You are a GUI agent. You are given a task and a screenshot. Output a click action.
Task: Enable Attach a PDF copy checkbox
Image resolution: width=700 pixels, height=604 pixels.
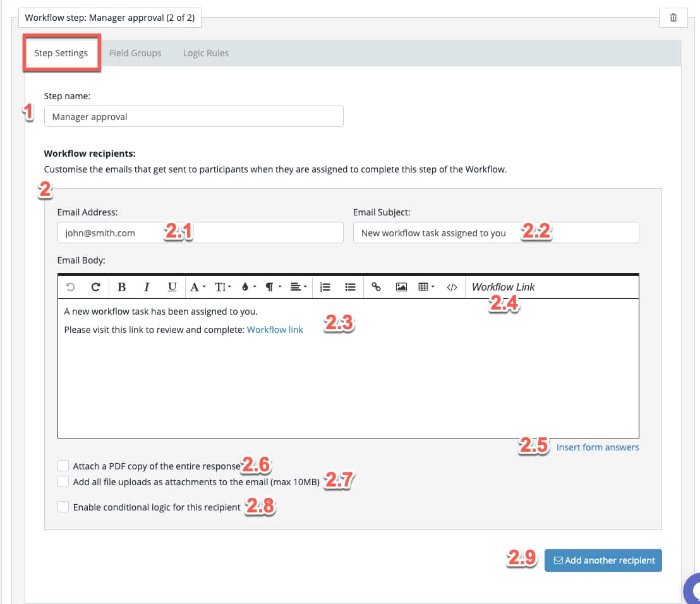63,466
